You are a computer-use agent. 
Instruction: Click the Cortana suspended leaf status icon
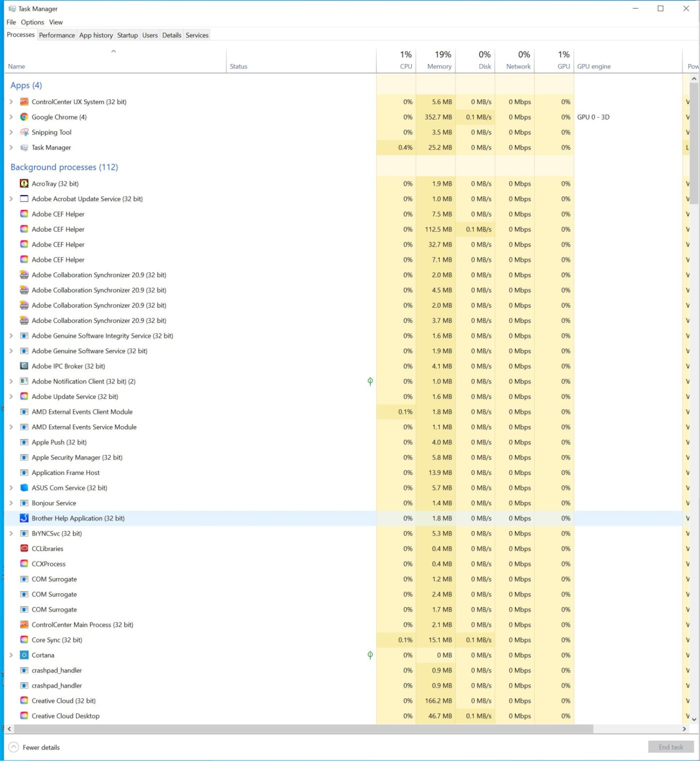coord(370,655)
